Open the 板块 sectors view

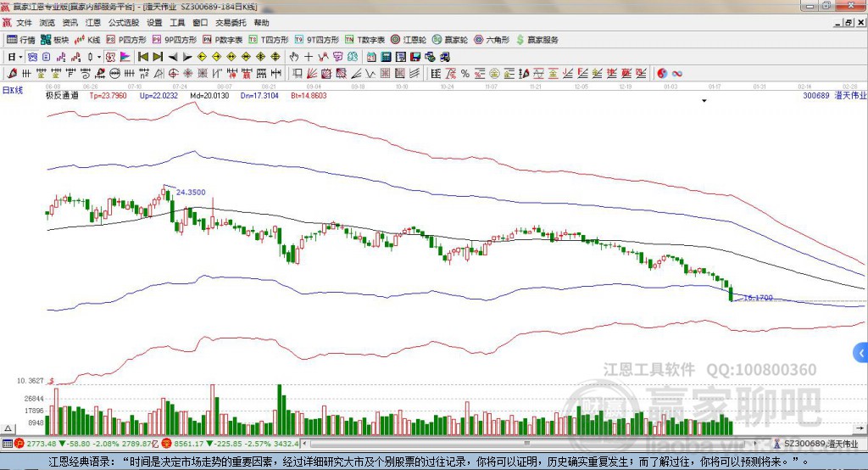click(x=55, y=39)
